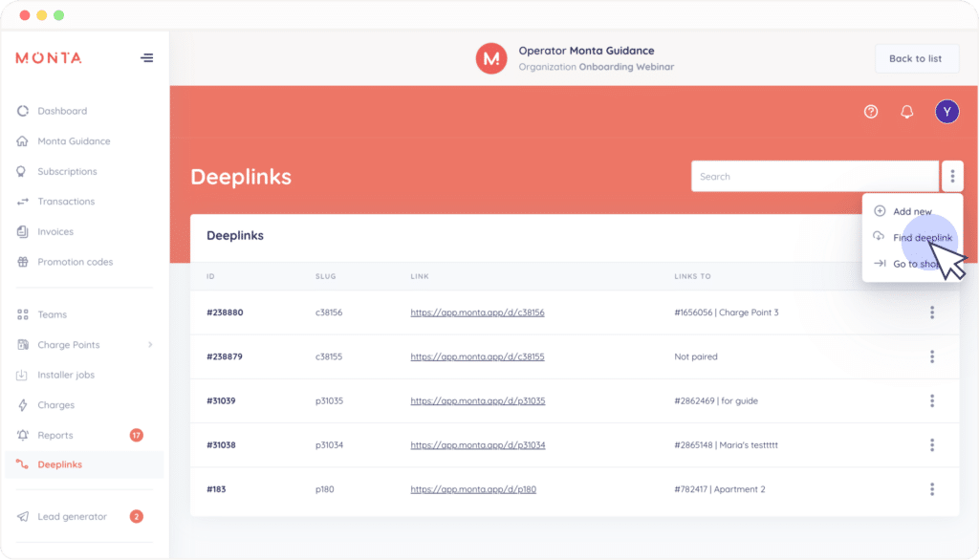The image size is (979, 560).
Task: Click the 'Not paired' cell
Action: (x=696, y=356)
